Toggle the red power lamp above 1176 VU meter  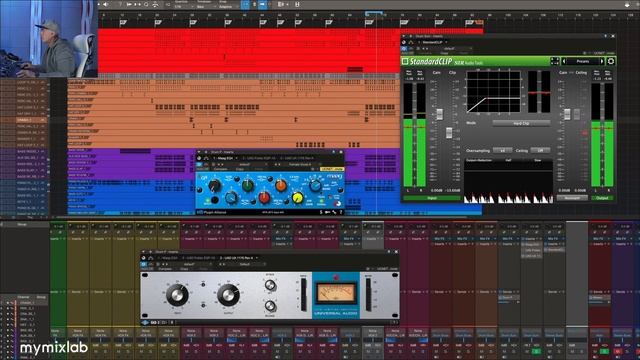click(336, 278)
